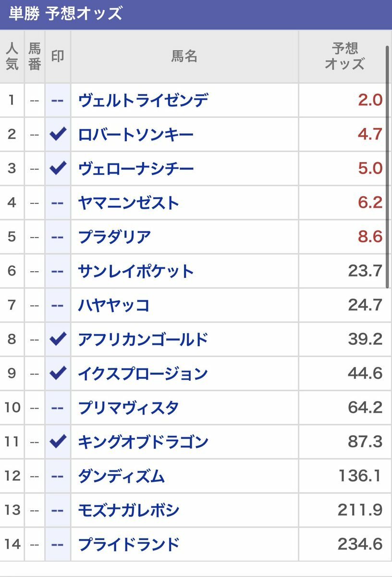
Task: Click the 馬名 column header
Action: (184, 56)
